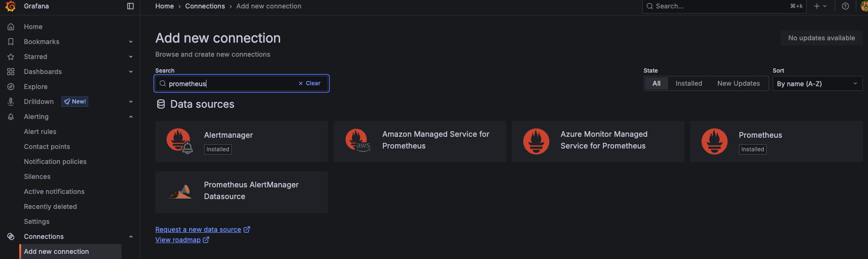Click the Prometheus AlertManager Datasource camel logo
The image size is (868, 259).
click(180, 192)
